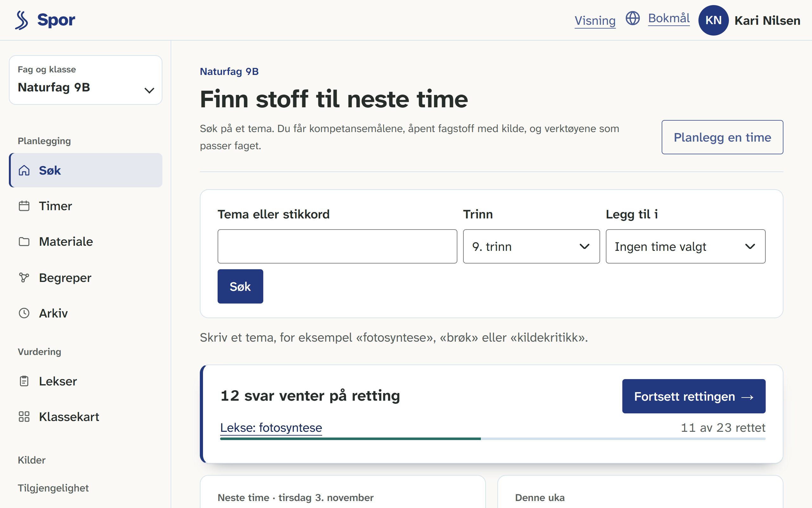The width and height of the screenshot is (812, 508).
Task: Click the 12 svar venter på retting heading
Action: coord(310,396)
